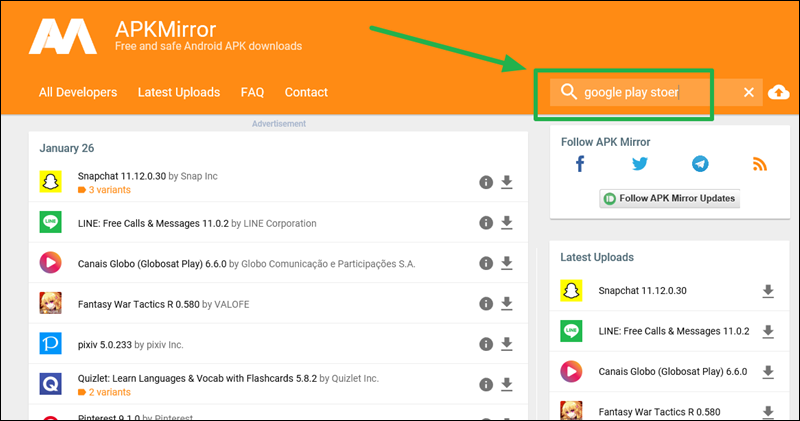
Task: Download Fantasy War Tactics R from main list
Action: point(507,304)
